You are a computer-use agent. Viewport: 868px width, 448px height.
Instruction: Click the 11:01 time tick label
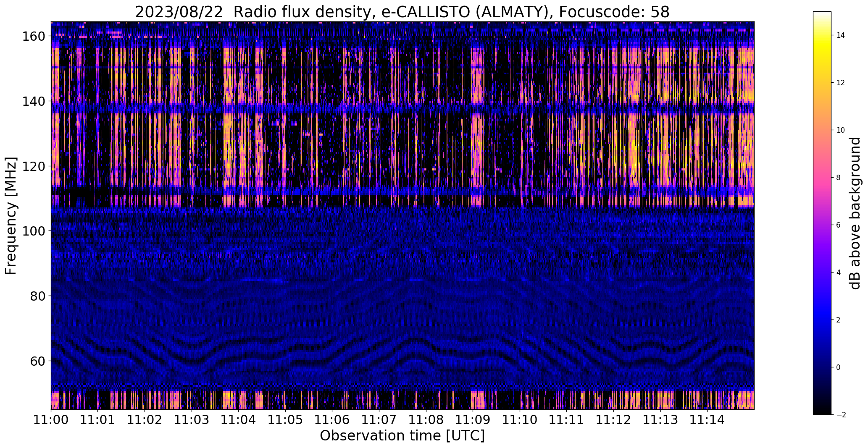[x=98, y=419]
